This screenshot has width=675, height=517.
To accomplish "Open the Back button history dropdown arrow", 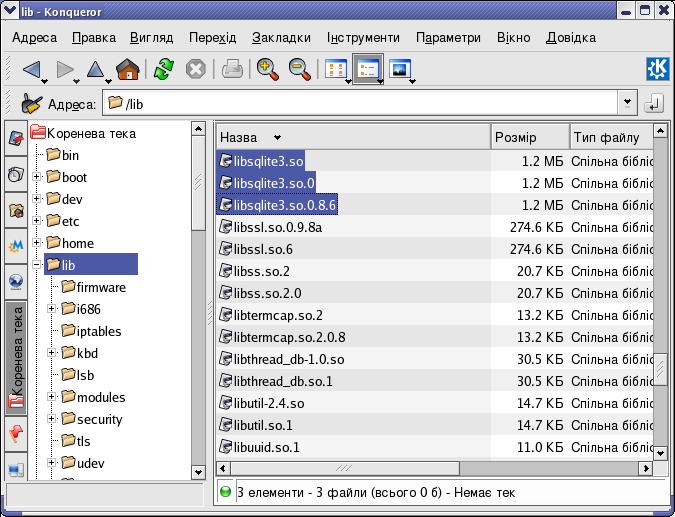I will (x=44, y=81).
